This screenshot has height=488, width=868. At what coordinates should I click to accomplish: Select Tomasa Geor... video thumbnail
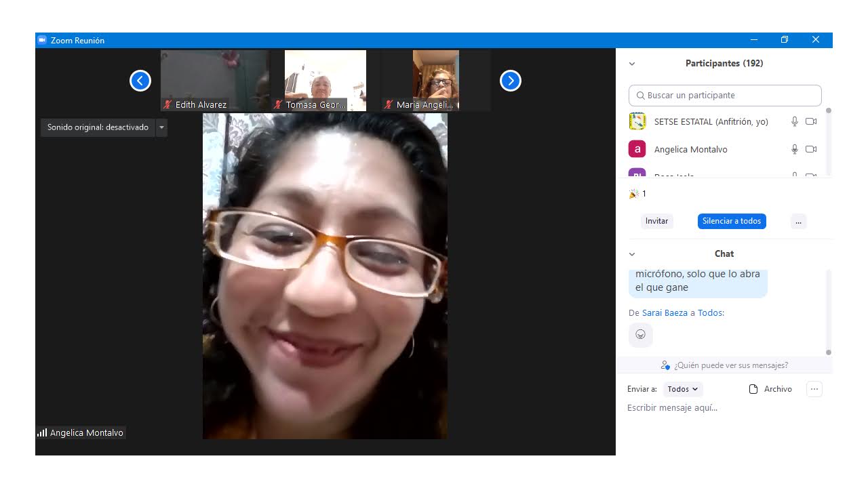tap(325, 81)
